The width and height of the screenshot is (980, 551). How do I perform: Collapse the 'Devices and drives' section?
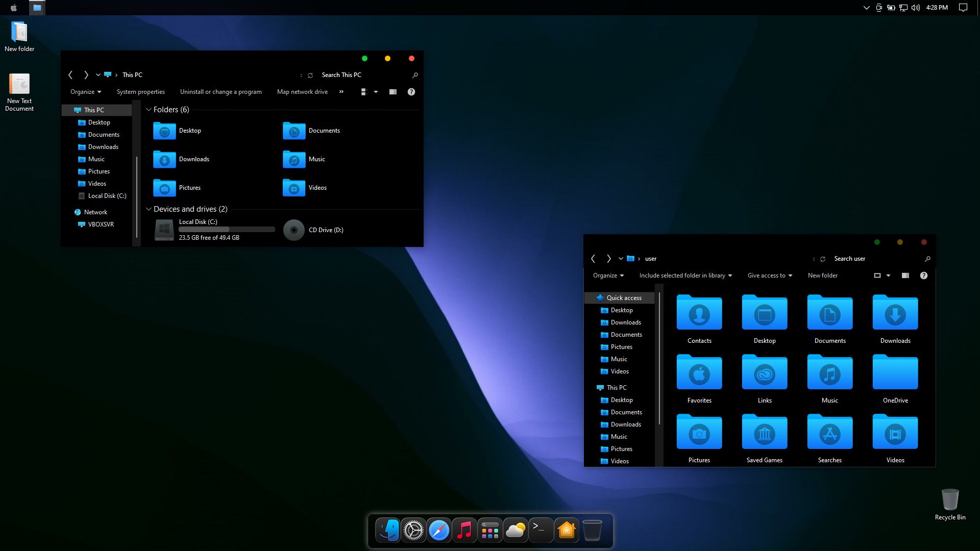[149, 209]
